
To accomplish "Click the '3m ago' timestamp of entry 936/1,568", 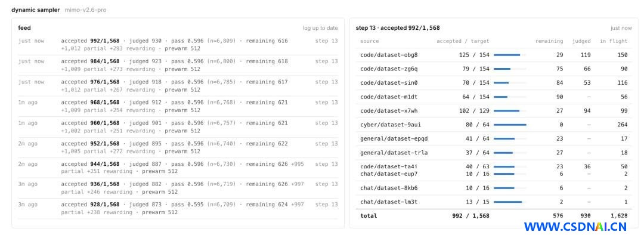I will click(27, 184).
